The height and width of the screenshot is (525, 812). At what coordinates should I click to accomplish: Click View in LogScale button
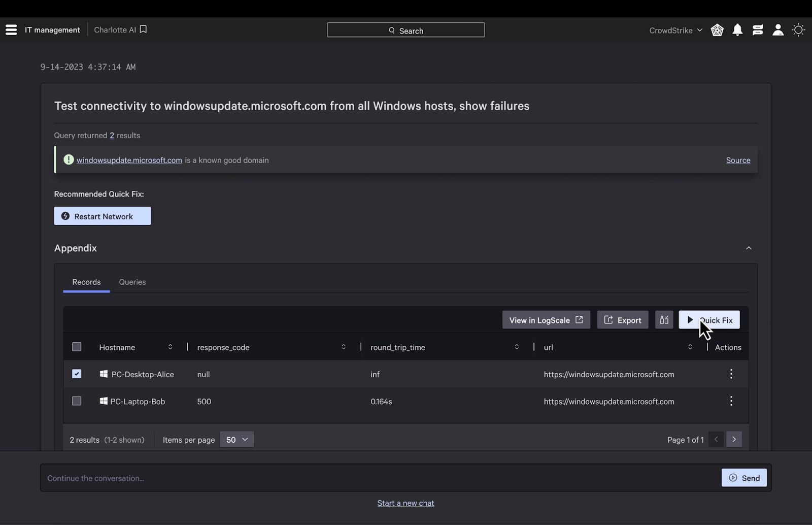[546, 320]
